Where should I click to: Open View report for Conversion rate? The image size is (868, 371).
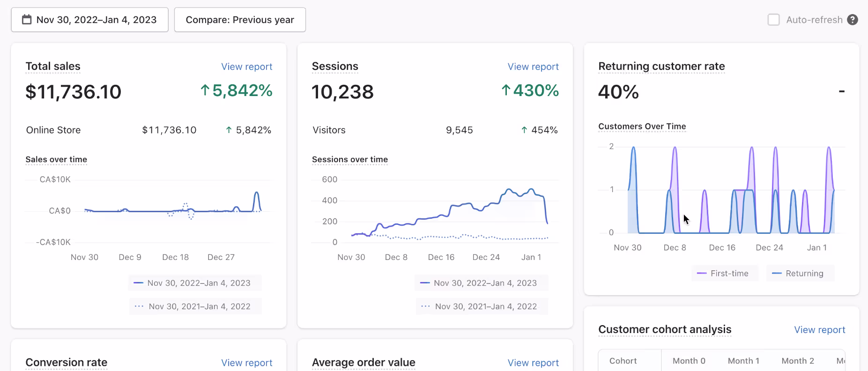click(246, 363)
